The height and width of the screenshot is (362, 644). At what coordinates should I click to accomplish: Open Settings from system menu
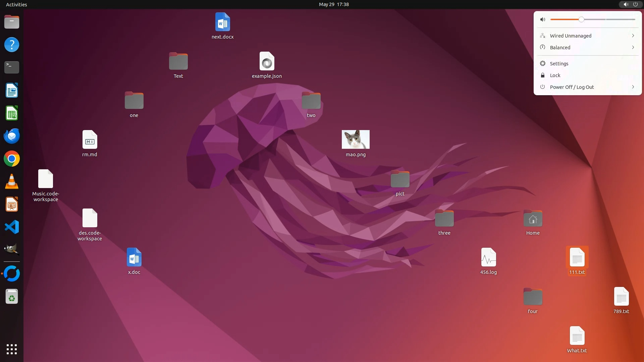[x=559, y=64]
